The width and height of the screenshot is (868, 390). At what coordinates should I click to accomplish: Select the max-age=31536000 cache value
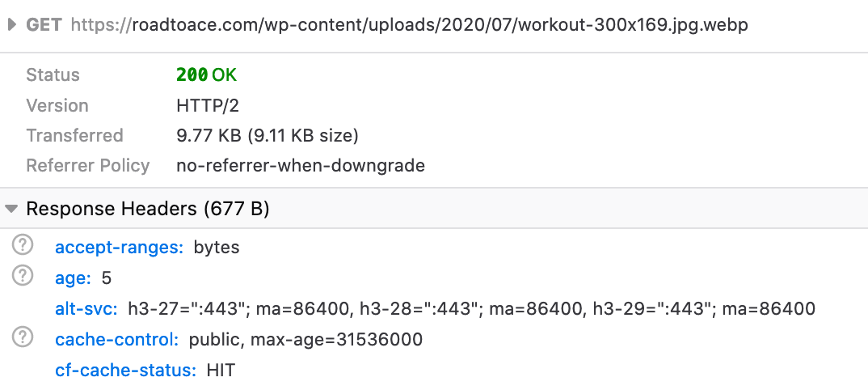336,339
